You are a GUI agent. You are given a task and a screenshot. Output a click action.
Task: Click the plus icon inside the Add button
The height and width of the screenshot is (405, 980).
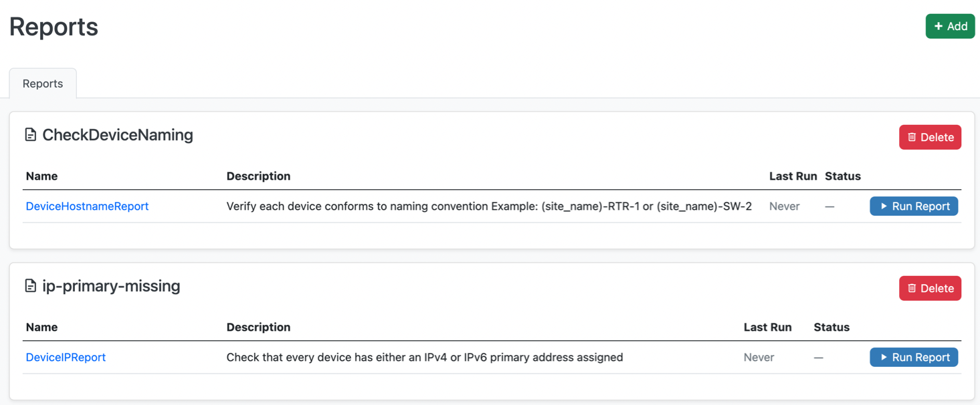tap(939, 26)
